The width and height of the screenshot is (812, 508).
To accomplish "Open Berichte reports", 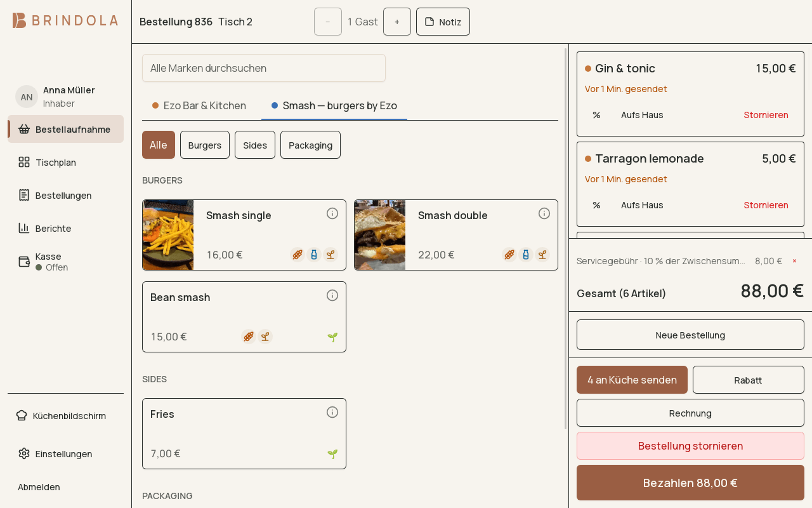I will click(65, 228).
